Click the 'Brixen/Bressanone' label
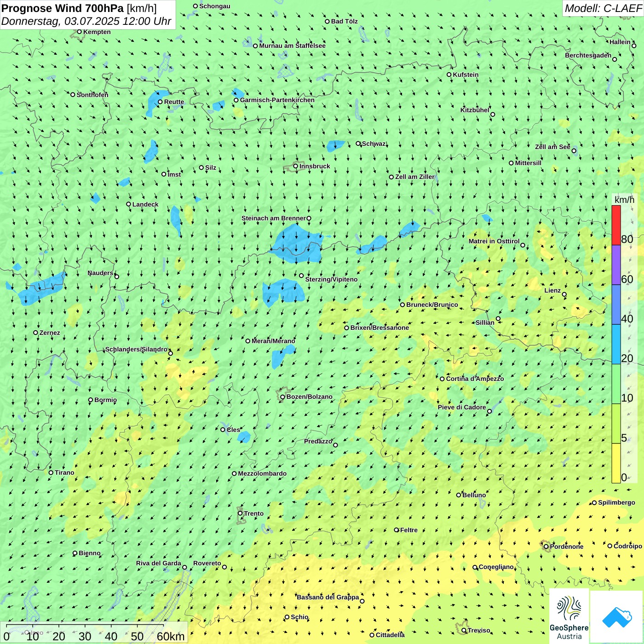Viewport: 644px width, 644px height. [379, 328]
